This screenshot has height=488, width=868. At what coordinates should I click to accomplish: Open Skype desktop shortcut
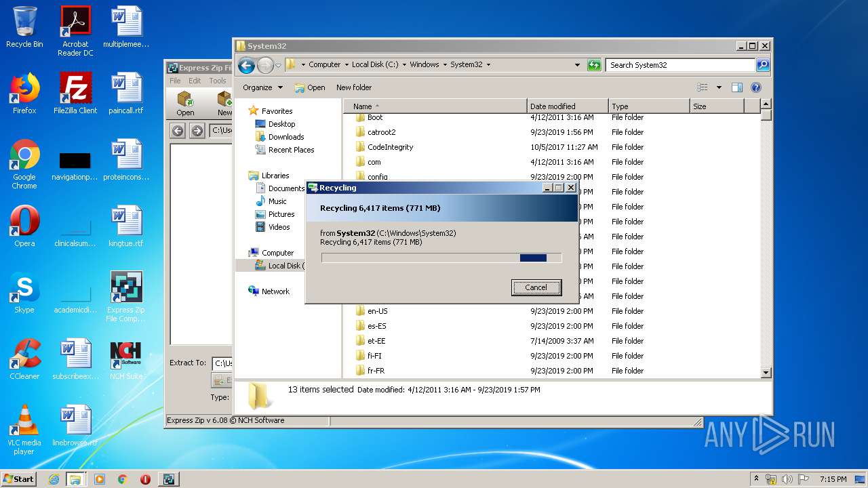24,293
